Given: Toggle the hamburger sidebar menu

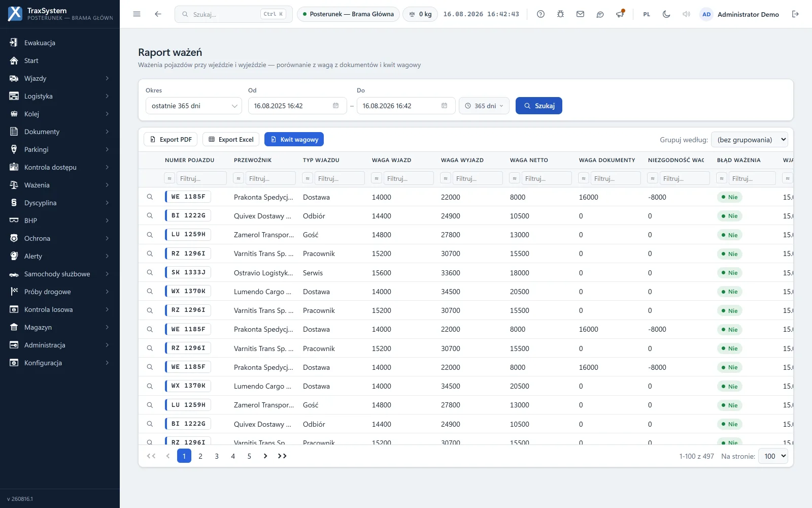Looking at the screenshot, I should click(137, 14).
